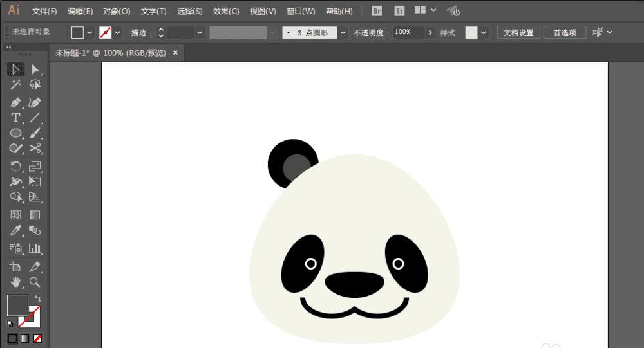The image size is (644, 348).
Task: Choose the Magic Wand tool
Action: coord(15,85)
